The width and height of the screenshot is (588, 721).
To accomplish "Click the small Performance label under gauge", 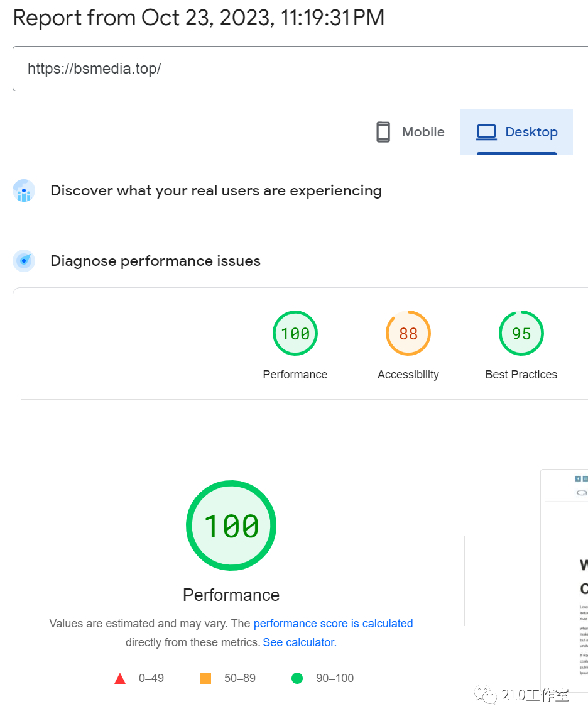I will tap(295, 375).
